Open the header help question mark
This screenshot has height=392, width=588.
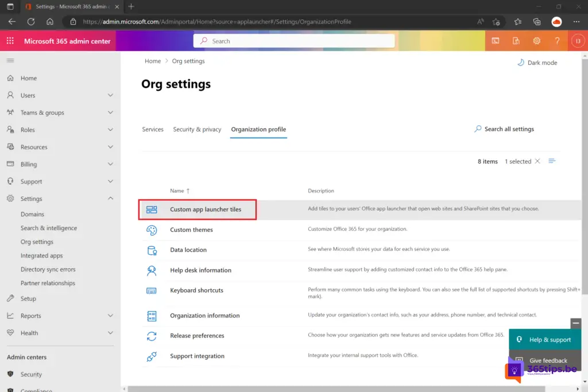[x=557, y=41]
